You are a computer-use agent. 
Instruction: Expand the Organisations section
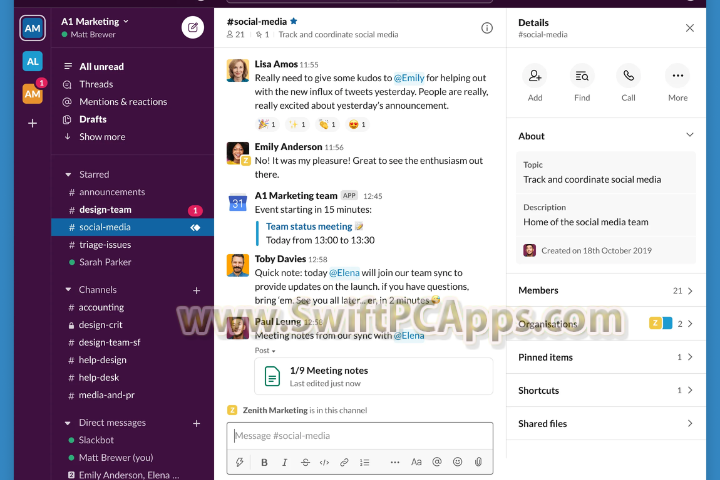606,324
